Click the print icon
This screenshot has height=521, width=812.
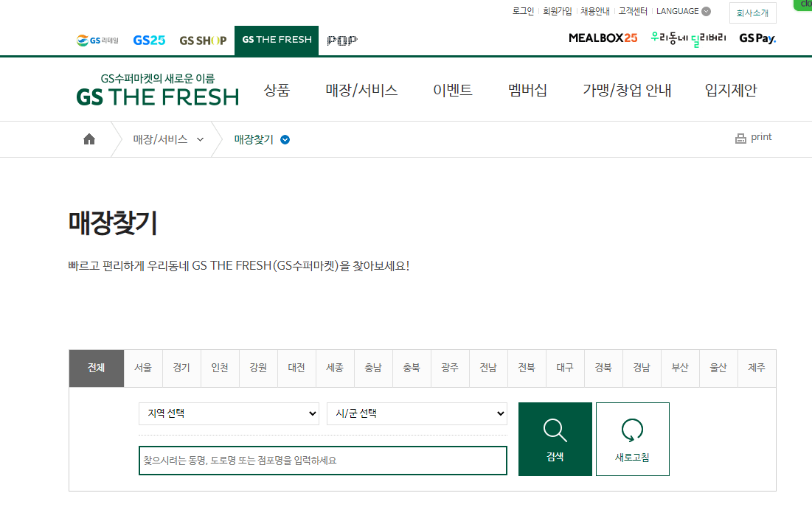[x=741, y=137]
